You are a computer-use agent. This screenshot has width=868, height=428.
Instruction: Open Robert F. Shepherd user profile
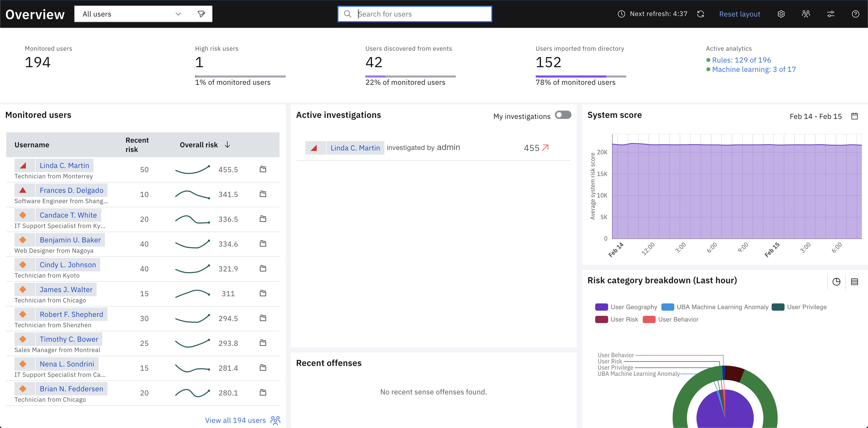(x=72, y=315)
